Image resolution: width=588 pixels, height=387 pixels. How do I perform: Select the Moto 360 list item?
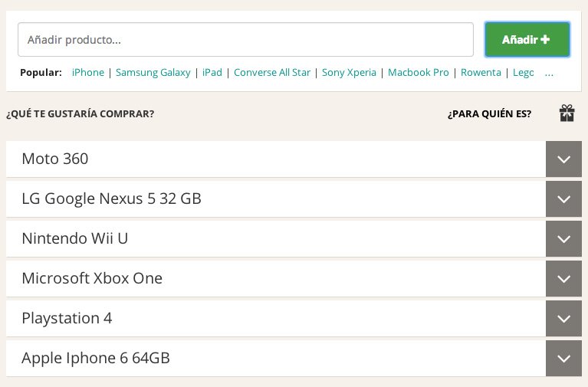click(x=276, y=159)
